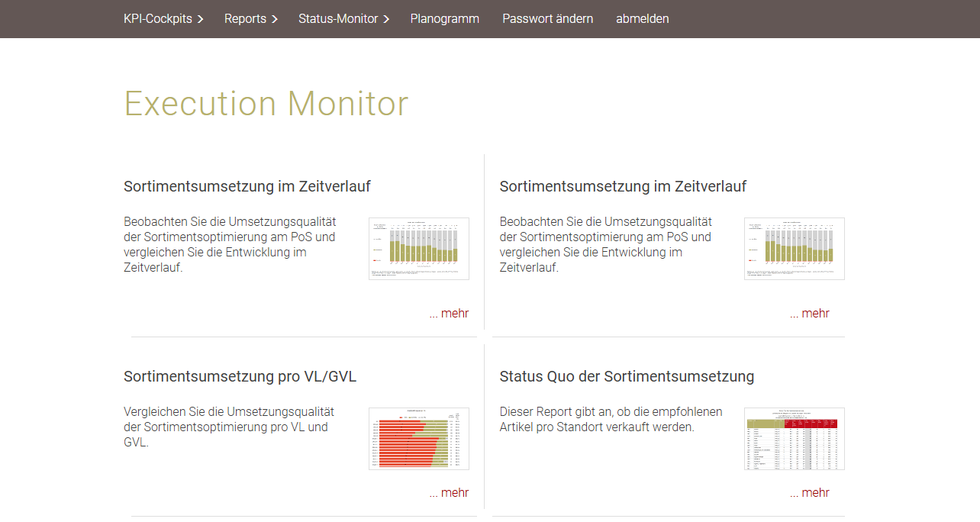Click "... mehr" under Status Quo der Sortimentsumsetzung
The width and height of the screenshot is (980, 522).
[x=809, y=493]
